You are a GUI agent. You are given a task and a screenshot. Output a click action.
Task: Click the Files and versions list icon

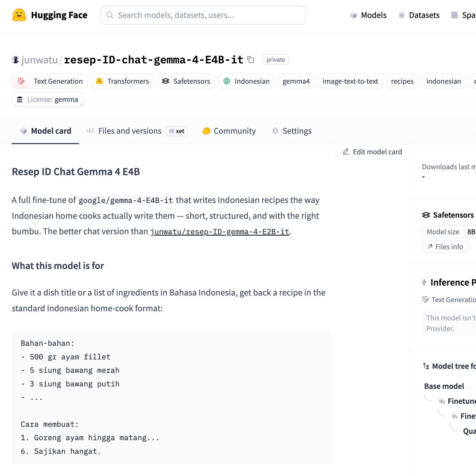[x=90, y=131]
